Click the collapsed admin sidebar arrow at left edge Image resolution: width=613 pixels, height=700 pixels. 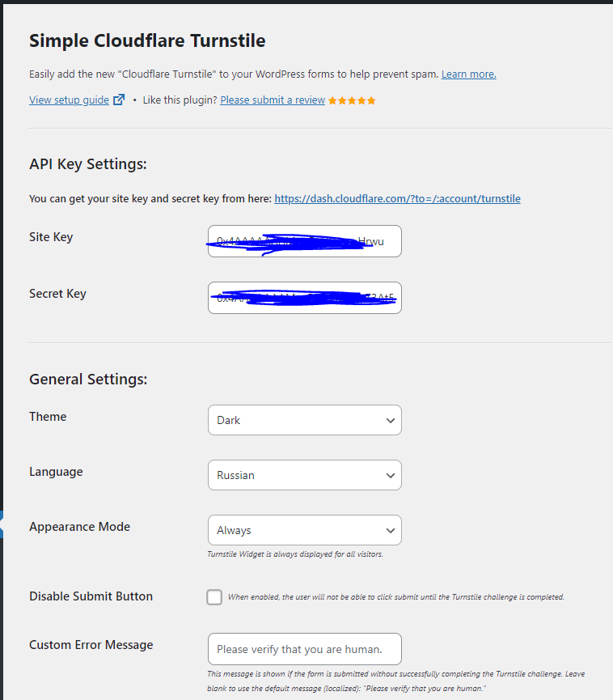point(2,524)
